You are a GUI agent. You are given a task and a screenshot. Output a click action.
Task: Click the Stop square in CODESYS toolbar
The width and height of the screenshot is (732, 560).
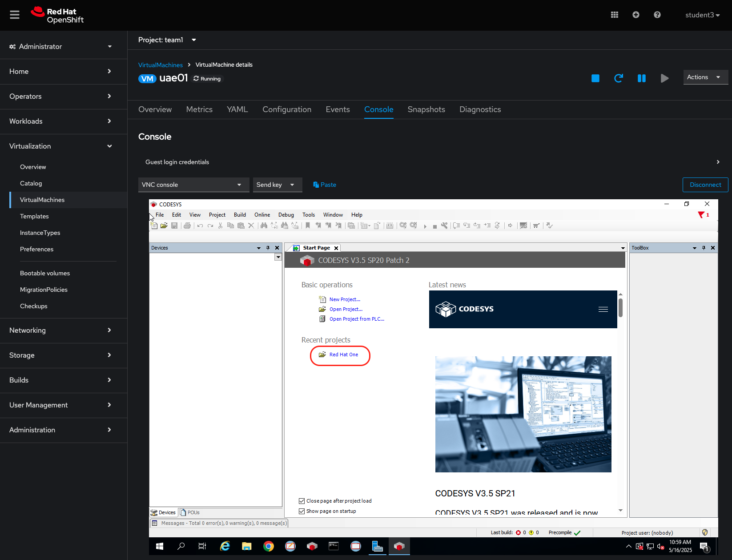435,226
